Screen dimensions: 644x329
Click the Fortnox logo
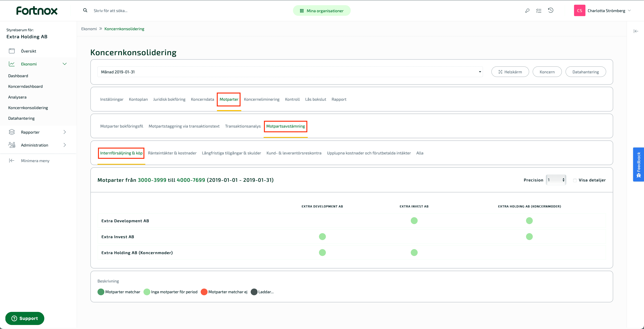(37, 11)
